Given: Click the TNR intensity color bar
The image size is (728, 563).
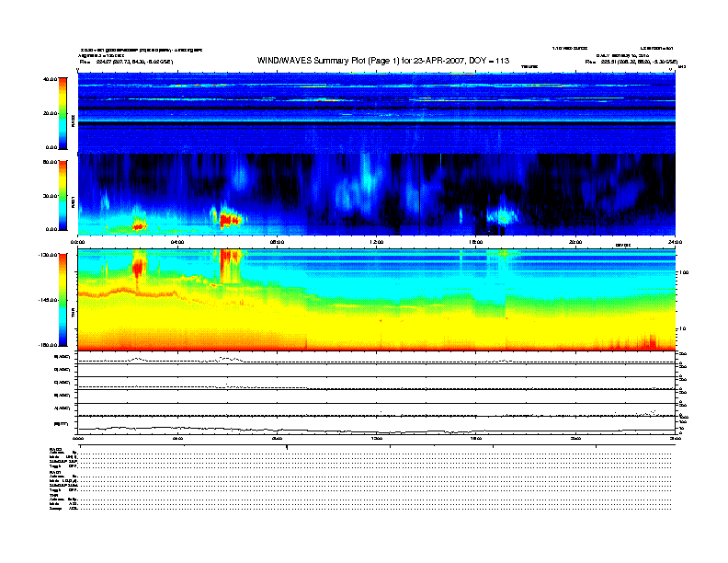Looking at the screenshot, I should click(63, 300).
